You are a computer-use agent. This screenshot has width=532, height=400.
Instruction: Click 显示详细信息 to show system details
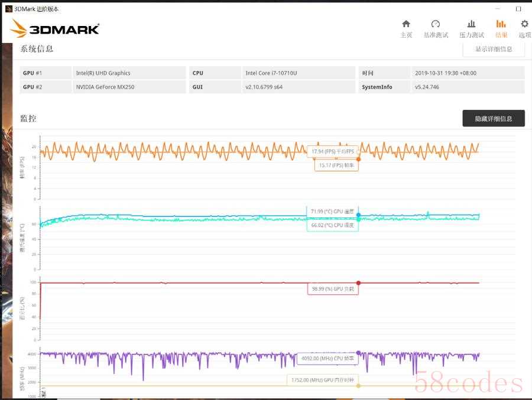pos(493,49)
